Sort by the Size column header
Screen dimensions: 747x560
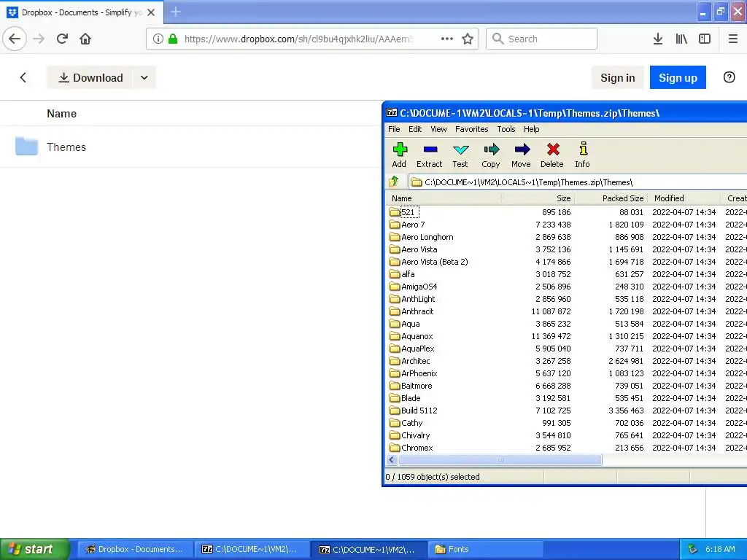click(538, 198)
